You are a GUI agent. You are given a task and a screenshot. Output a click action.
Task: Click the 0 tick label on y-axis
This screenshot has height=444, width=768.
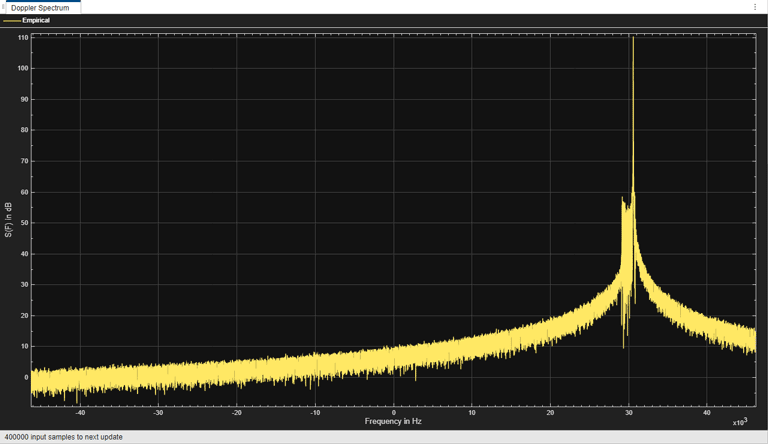27,377
